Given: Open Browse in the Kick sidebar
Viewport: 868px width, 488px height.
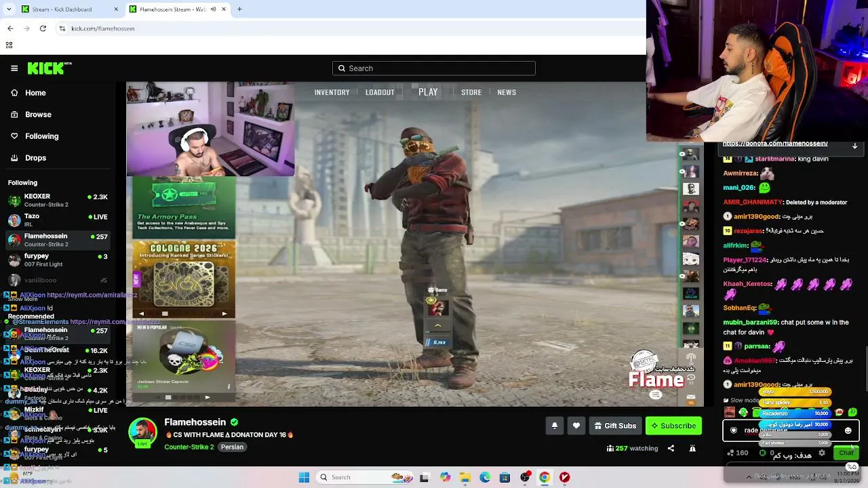Looking at the screenshot, I should click(x=38, y=115).
